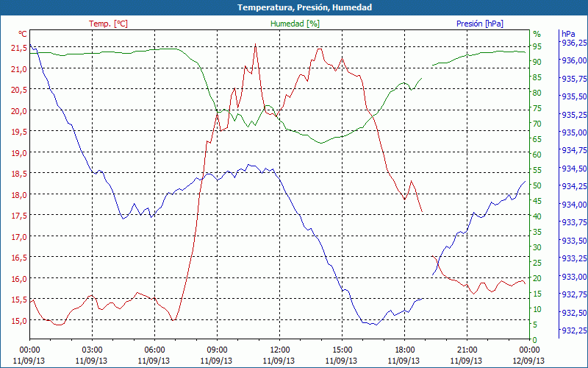
Task: Click the 932,25 pressure axis value
Action: [574, 330]
